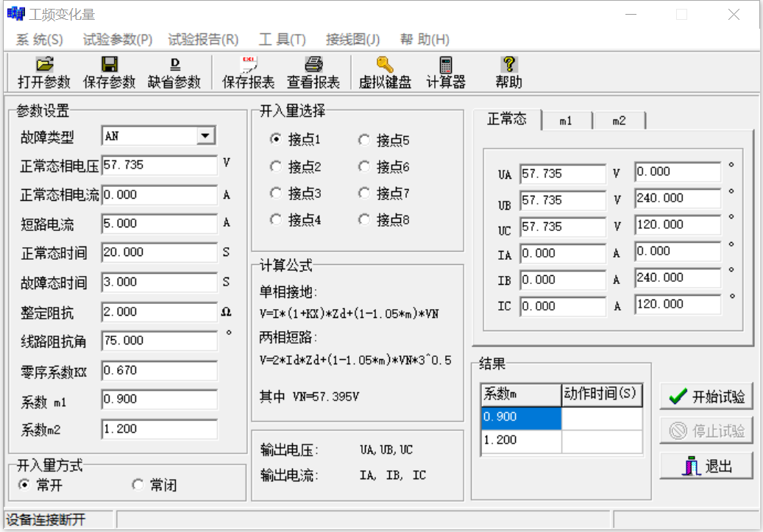Click the 短路电流 input field
763x532 pixels.
pos(159,224)
